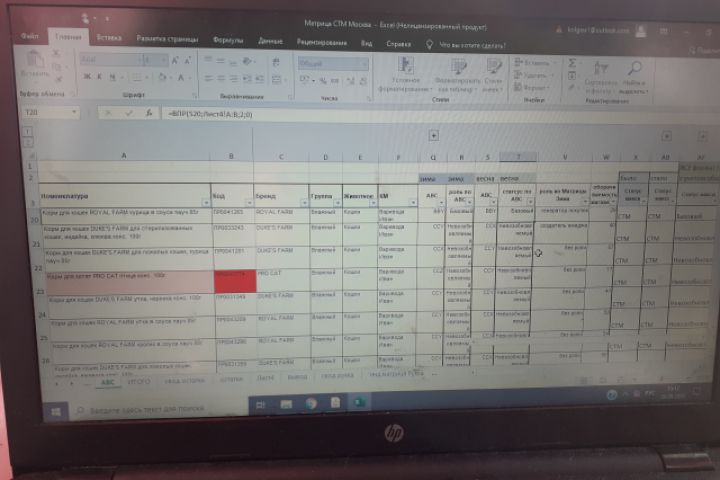Switch to Разметка страницы tab
Viewport: 720px width, 480px height.
[167, 39]
